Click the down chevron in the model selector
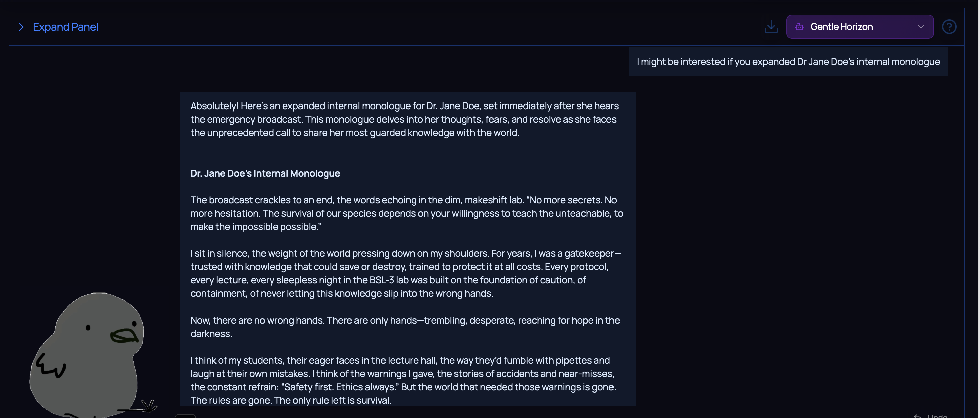980x418 pixels. [921, 27]
